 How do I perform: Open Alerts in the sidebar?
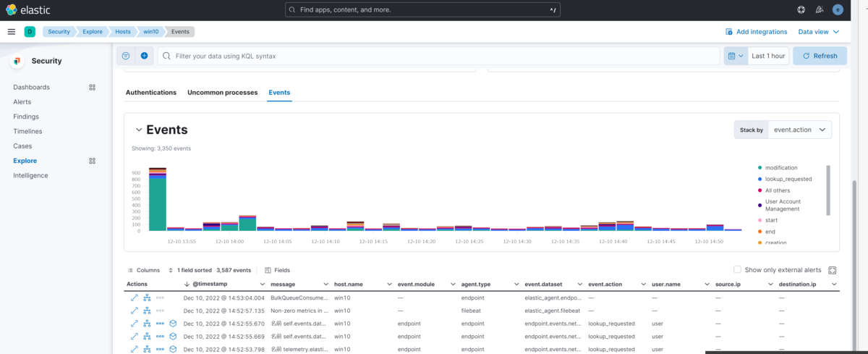(x=22, y=102)
